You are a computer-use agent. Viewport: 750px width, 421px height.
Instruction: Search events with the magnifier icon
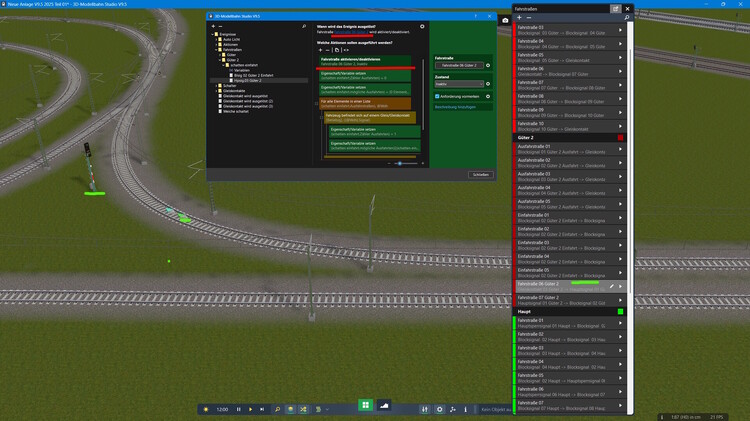[304, 26]
